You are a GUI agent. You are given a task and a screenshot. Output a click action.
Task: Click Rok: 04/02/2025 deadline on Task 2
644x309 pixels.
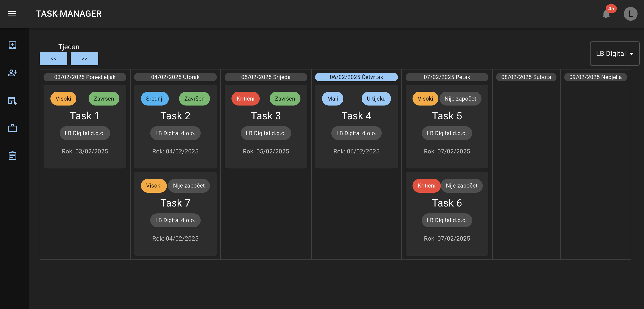(175, 151)
